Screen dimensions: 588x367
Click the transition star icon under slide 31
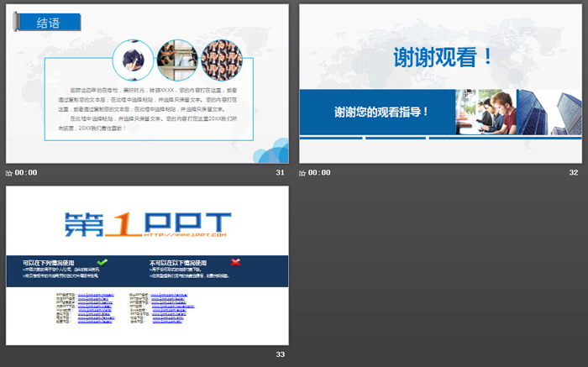click(9, 173)
